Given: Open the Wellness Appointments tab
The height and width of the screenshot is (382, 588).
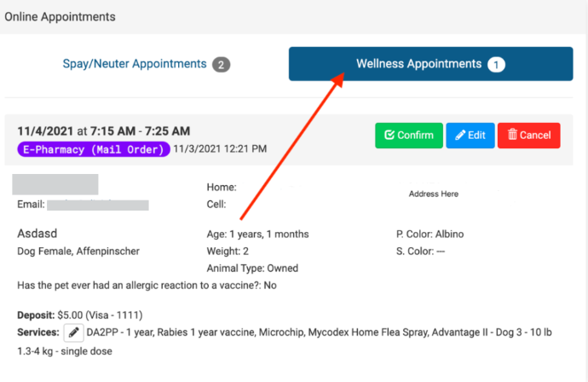Looking at the screenshot, I should tap(418, 64).
